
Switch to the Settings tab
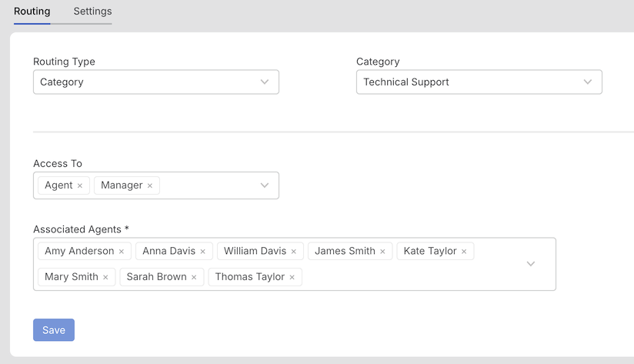click(92, 12)
